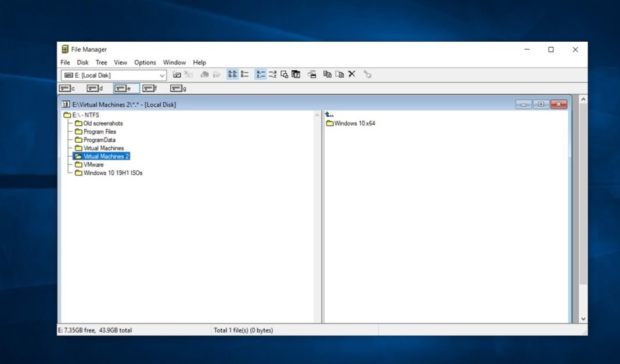Expand the Windows 10 19H1 ISOs folder
620x364 pixels.
point(110,172)
